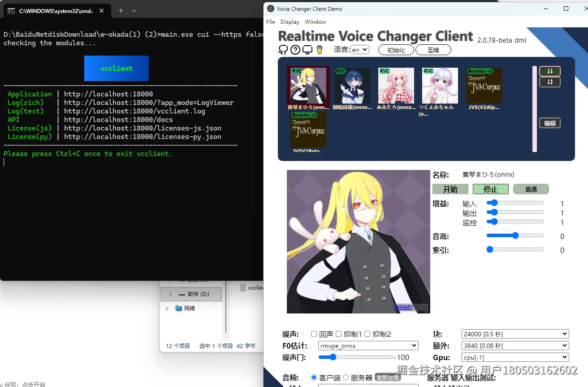Image resolution: width=588 pixels, height=387 pixels.
Task: Select the 客户端 client audio radio button
Action: 314,378
